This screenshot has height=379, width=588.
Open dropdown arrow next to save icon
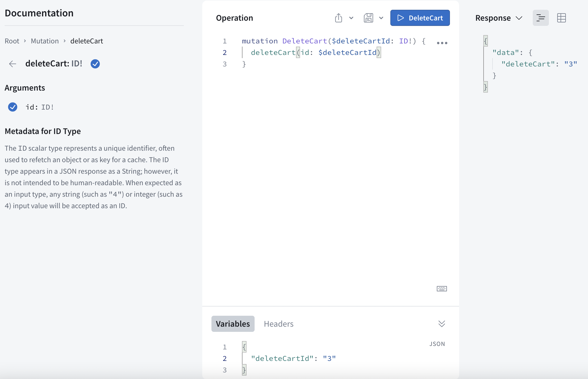381,18
